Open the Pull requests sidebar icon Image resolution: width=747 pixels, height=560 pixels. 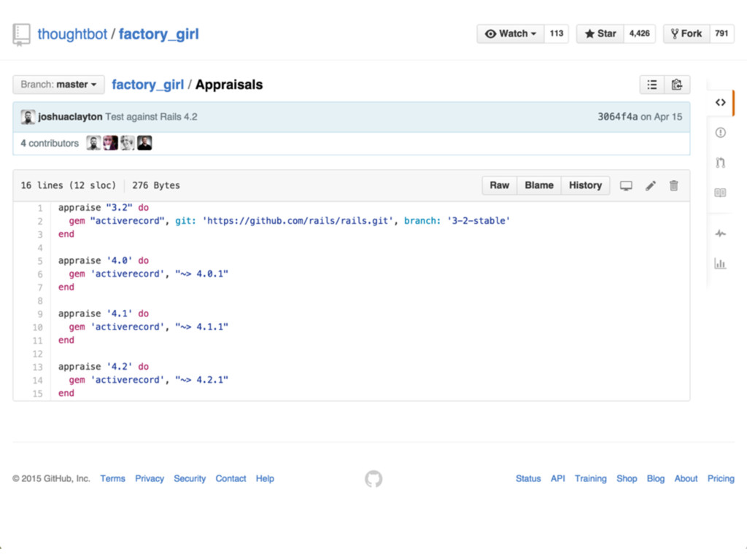click(720, 163)
